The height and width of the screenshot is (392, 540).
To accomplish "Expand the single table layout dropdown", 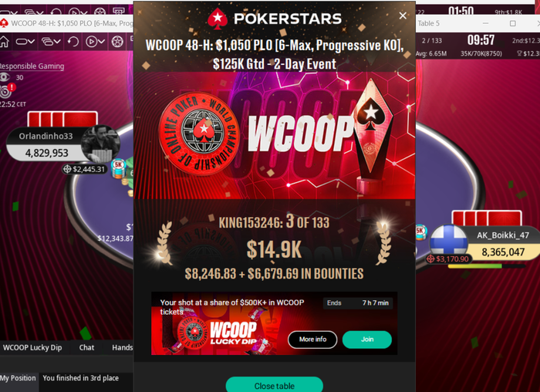I will point(25,42).
